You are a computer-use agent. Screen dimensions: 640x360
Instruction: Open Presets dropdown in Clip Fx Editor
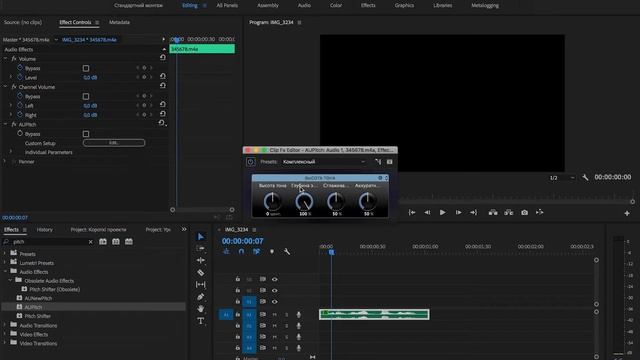[324, 162]
